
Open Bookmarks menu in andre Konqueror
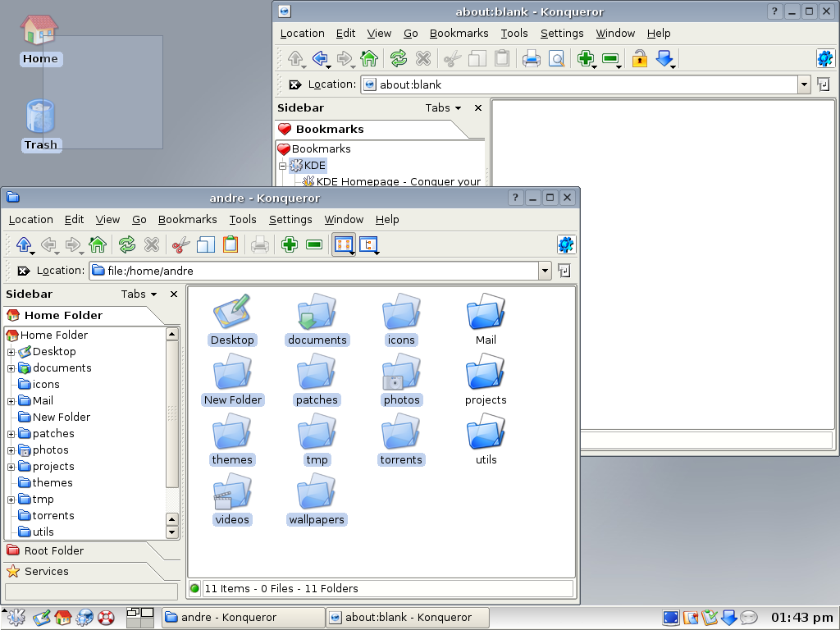coord(188,220)
